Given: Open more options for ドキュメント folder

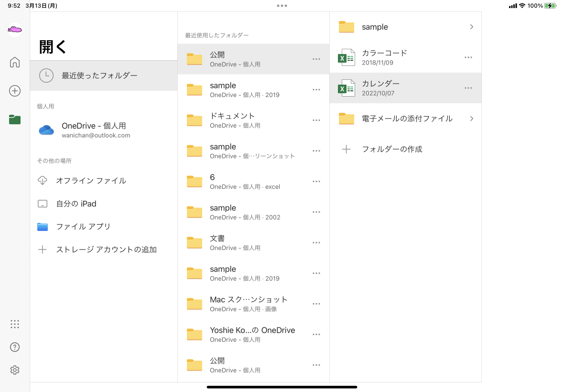Looking at the screenshot, I should (x=316, y=120).
